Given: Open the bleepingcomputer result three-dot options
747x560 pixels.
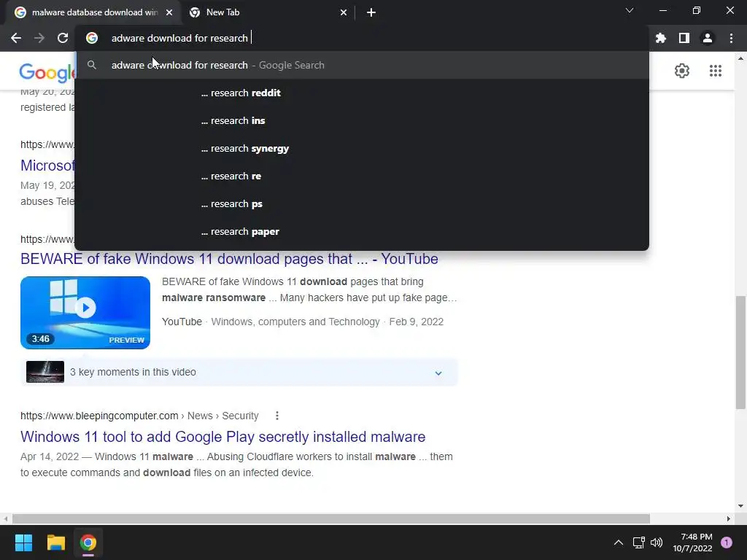Looking at the screenshot, I should [276, 416].
